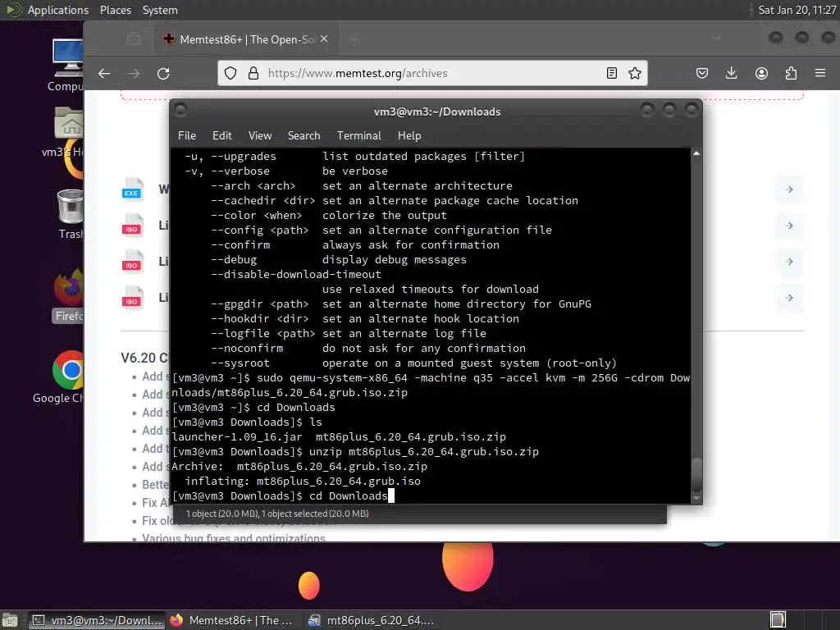Click the launcher-1.09_16.jar filename in terminal
Viewport: 840px width, 630px height.
click(x=237, y=436)
